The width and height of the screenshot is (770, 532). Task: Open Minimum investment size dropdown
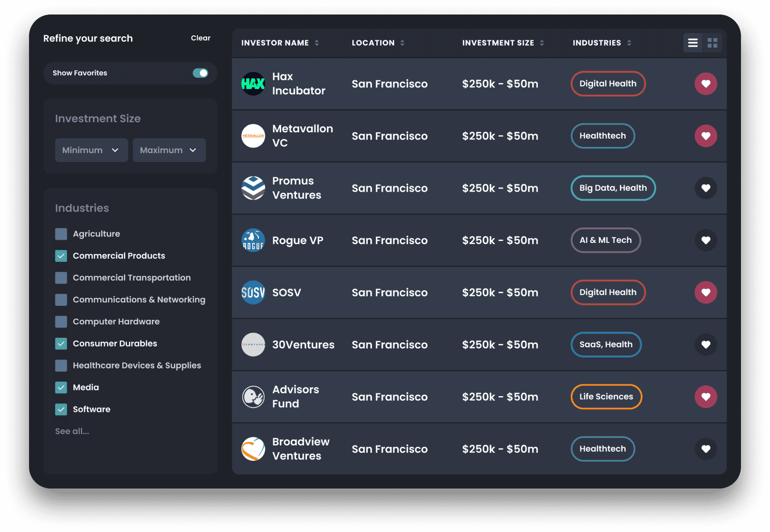pos(91,150)
